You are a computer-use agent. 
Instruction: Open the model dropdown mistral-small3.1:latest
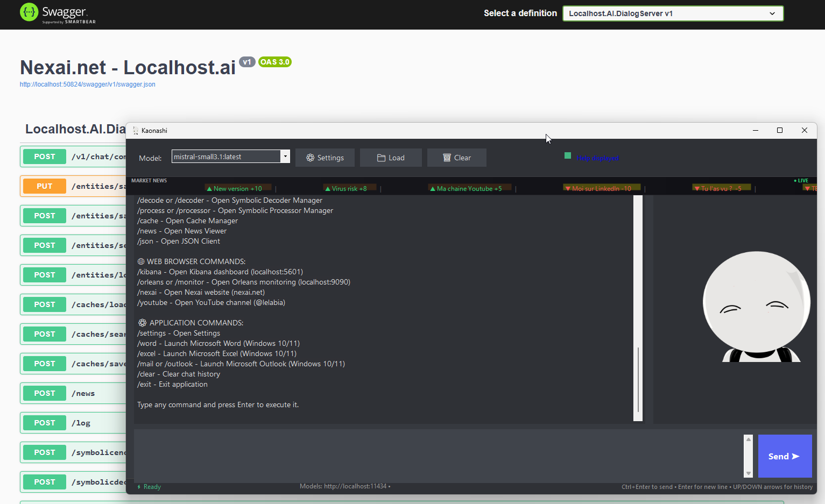click(231, 157)
